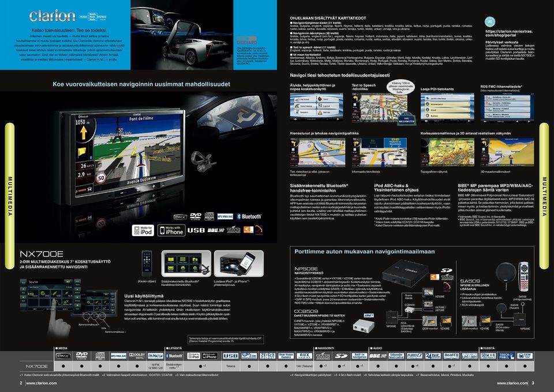554x392 pixels.
Task: Click the iPod and iPhone compatibility thumbnail
Action: coord(239,264)
